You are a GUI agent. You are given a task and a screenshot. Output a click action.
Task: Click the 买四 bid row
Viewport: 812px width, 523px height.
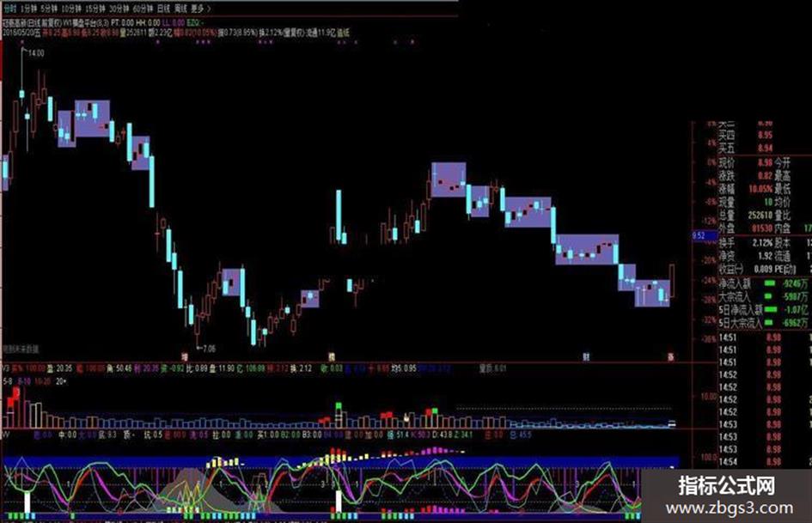point(746,136)
